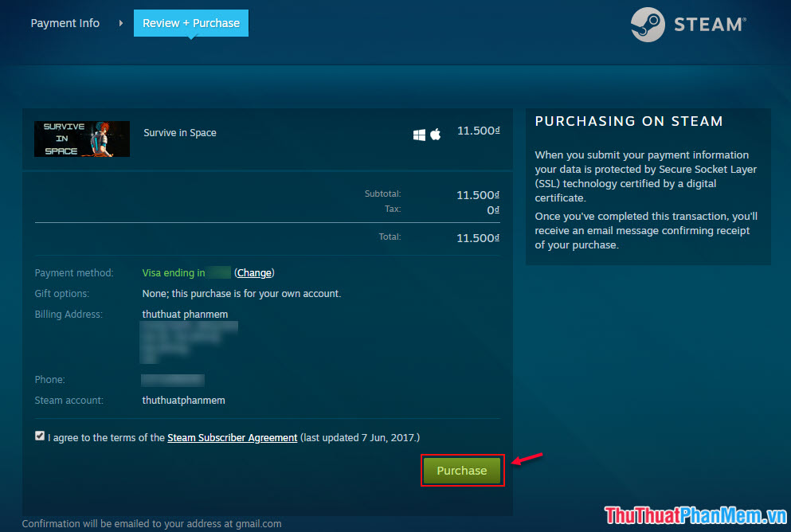Click the confirmation email notice text
Screen dimensions: 791x532
click(152, 524)
